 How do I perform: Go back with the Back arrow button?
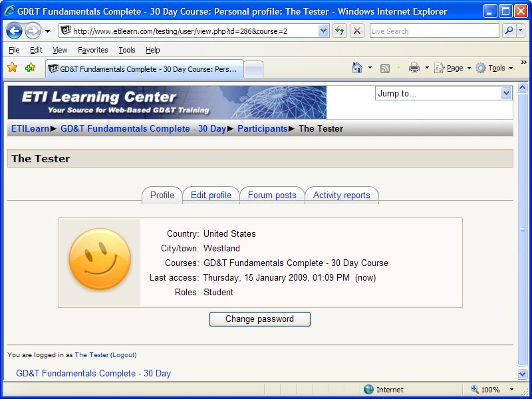(x=14, y=31)
